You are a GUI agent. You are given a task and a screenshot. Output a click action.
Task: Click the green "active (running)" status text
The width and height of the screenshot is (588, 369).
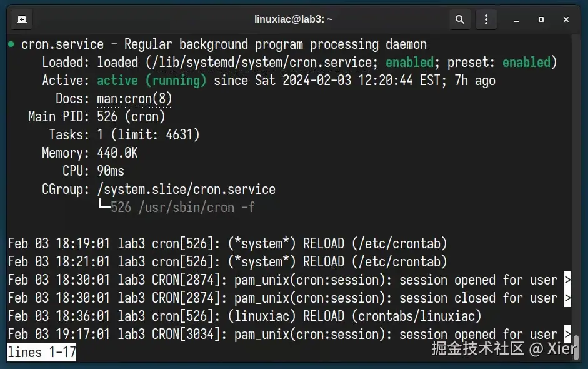(x=152, y=81)
